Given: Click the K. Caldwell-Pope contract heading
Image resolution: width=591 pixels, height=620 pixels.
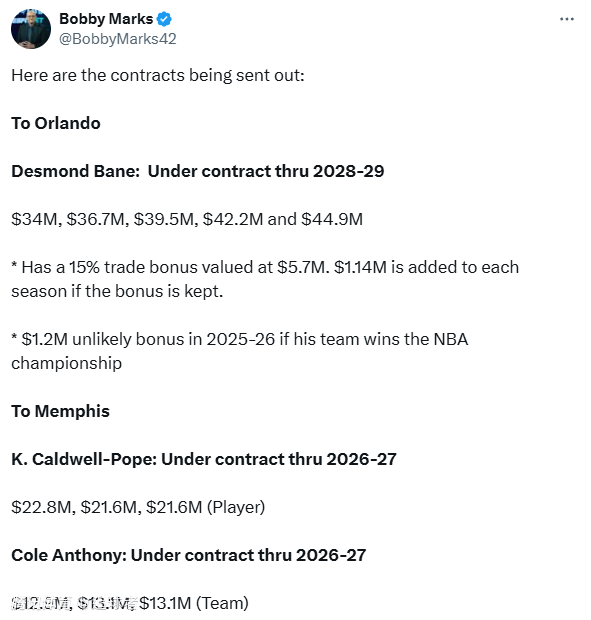Looking at the screenshot, I should click(x=204, y=459).
